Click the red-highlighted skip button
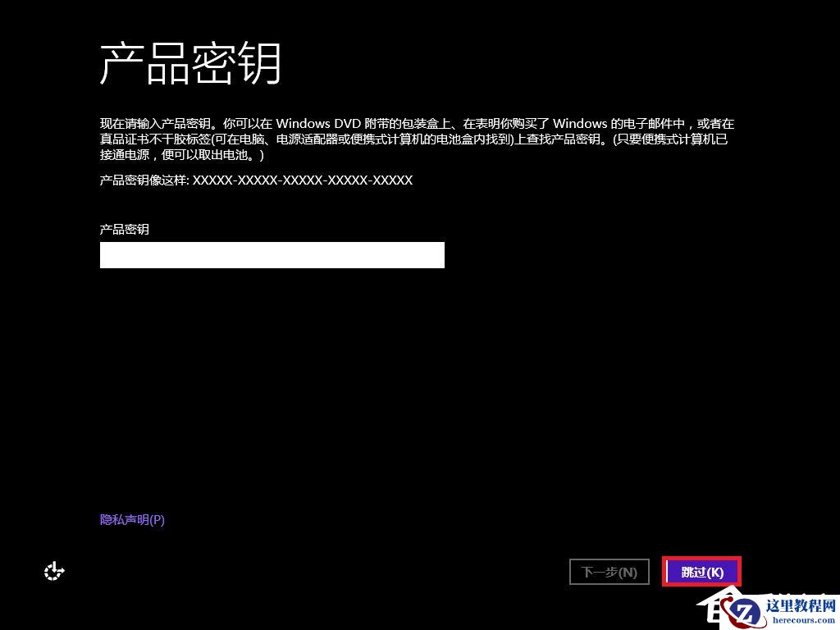The height and width of the screenshot is (630, 840). 701,572
